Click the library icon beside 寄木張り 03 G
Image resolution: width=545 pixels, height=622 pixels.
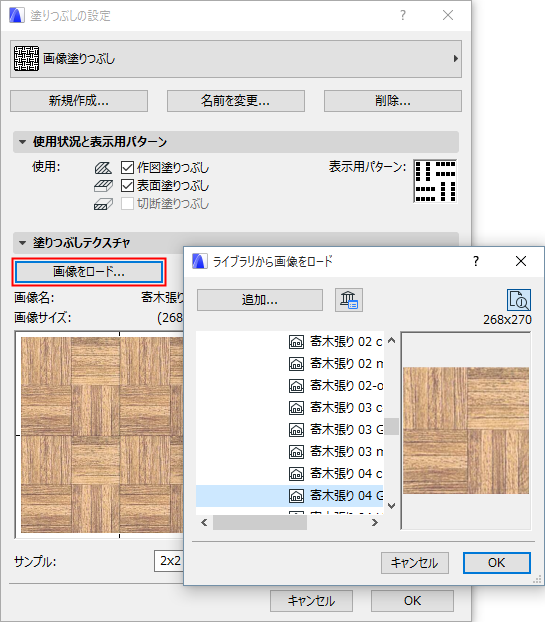tap(296, 430)
